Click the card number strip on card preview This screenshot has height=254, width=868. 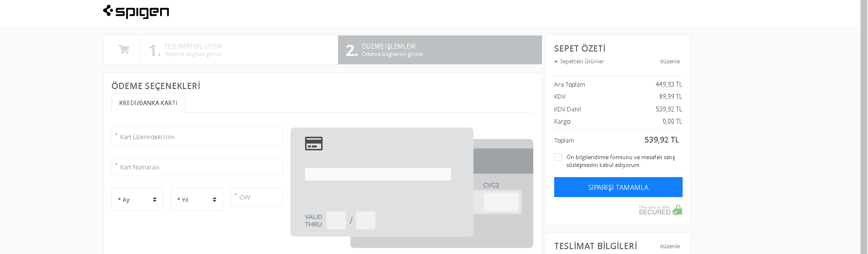(x=378, y=174)
